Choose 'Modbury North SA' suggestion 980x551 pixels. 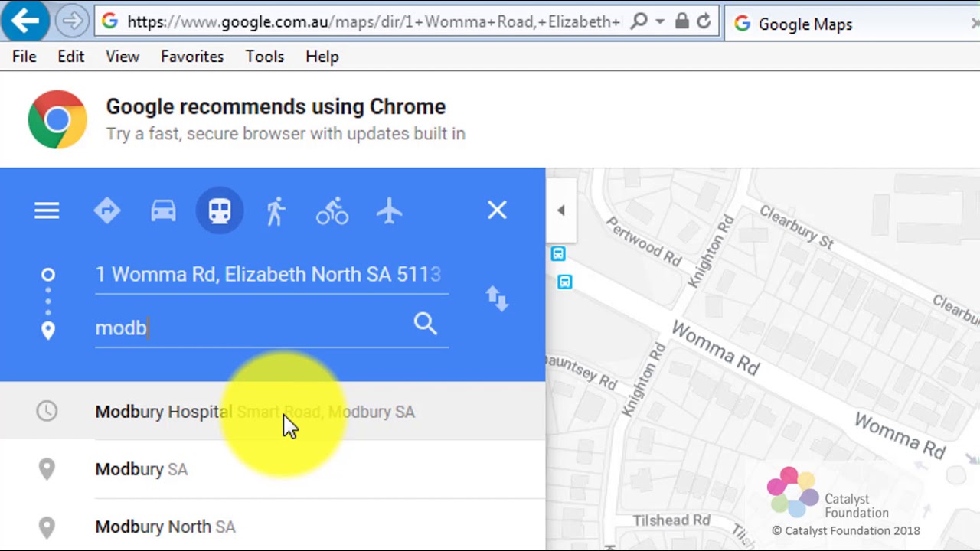(x=273, y=527)
